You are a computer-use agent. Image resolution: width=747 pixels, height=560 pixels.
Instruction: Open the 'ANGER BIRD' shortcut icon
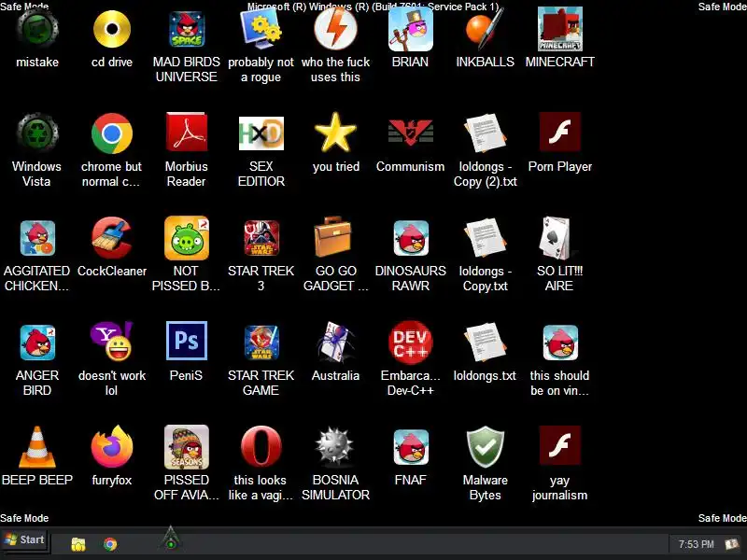coord(37,343)
